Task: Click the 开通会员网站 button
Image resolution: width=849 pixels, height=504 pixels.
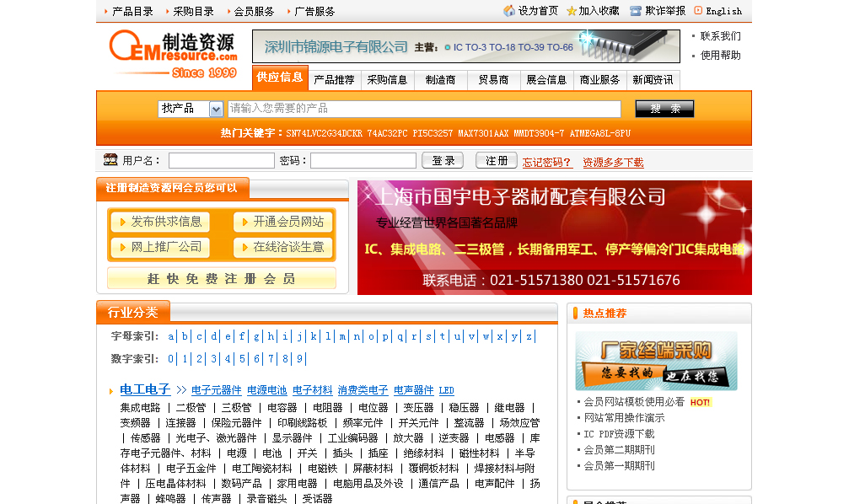Action: pyautogui.click(x=282, y=222)
